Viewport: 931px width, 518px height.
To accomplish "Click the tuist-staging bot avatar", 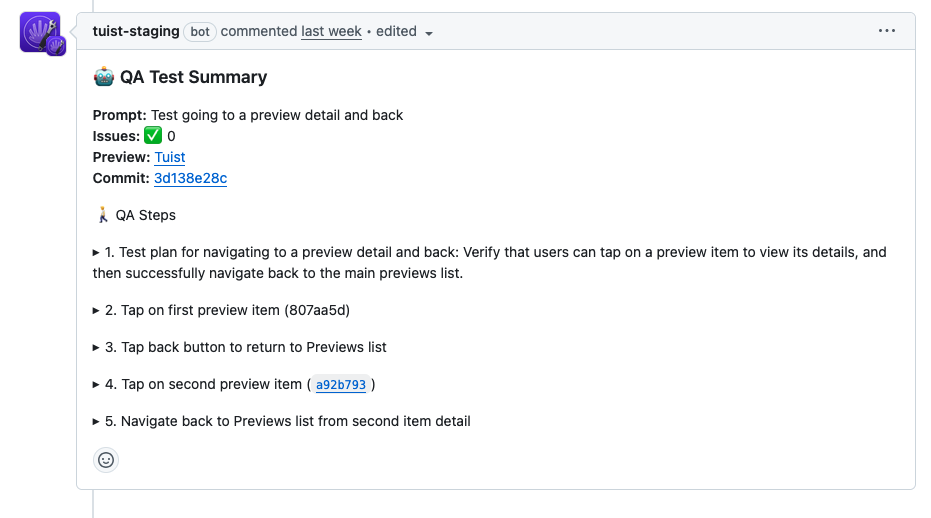I will [37, 31].
